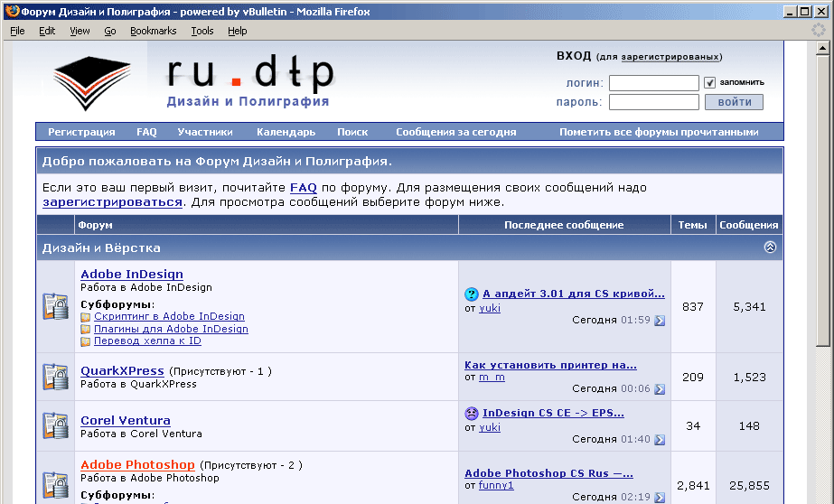Click зарегистрироваться link in welcome text
Screen dimensions: 834x504
coord(112,202)
